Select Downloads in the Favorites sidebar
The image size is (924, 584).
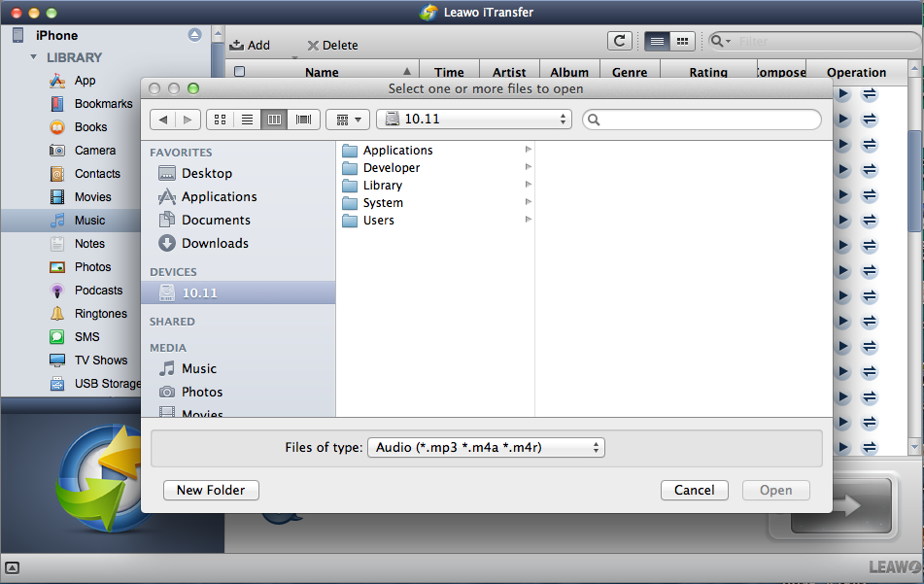(214, 244)
